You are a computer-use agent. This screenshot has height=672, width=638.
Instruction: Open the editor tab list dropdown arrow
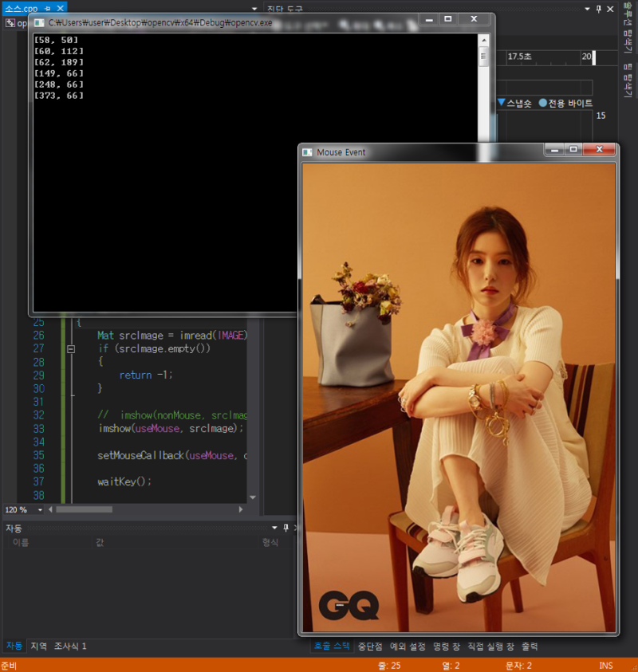point(254,9)
